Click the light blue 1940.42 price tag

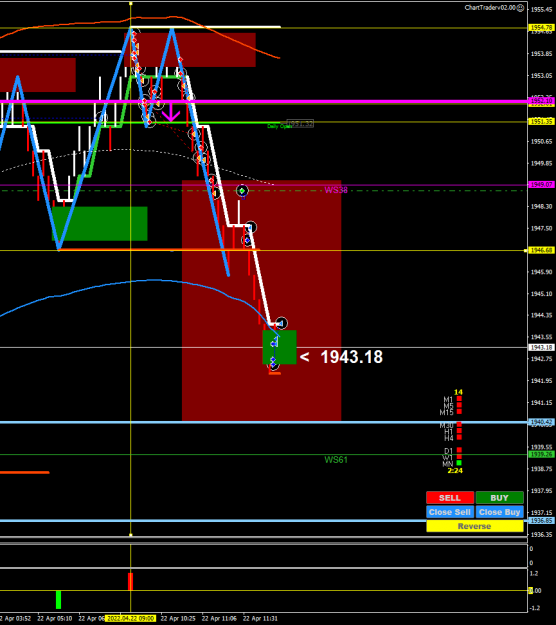tap(541, 422)
